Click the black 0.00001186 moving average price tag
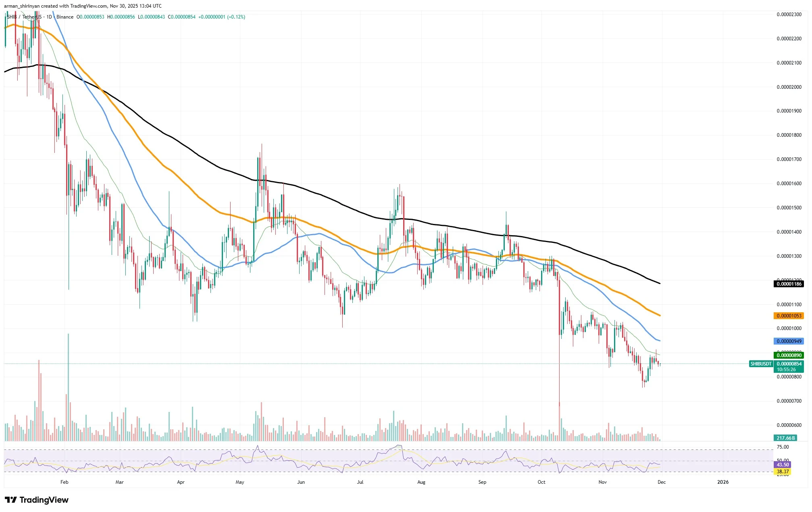Image resolution: width=812 pixels, height=512 pixels. (x=789, y=284)
